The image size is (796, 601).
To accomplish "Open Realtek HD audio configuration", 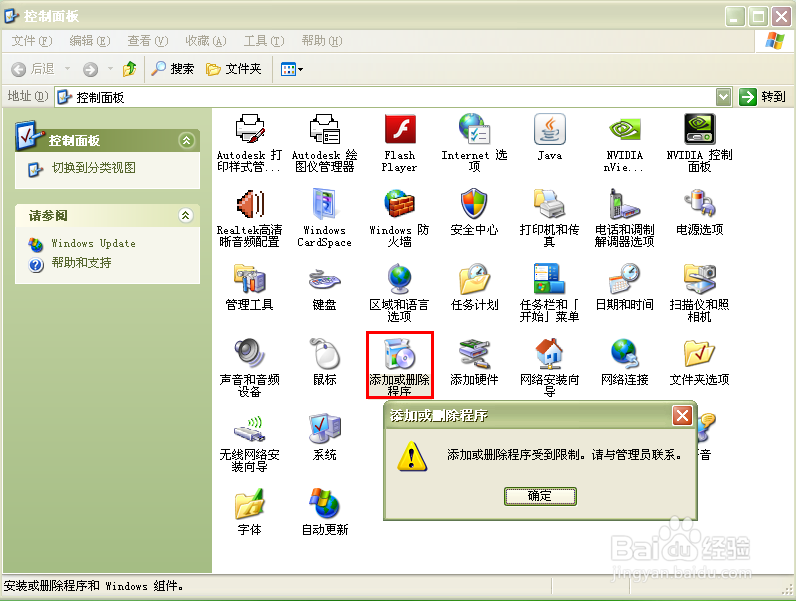I will [249, 218].
